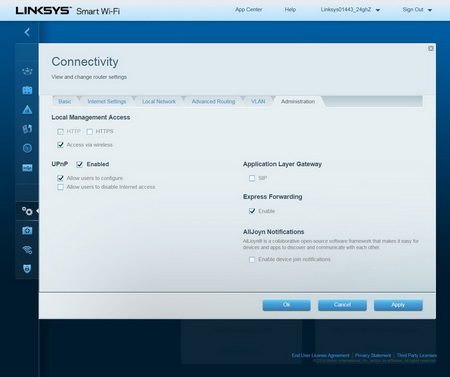
Task: Switch to the Local Network tab
Action: [159, 101]
